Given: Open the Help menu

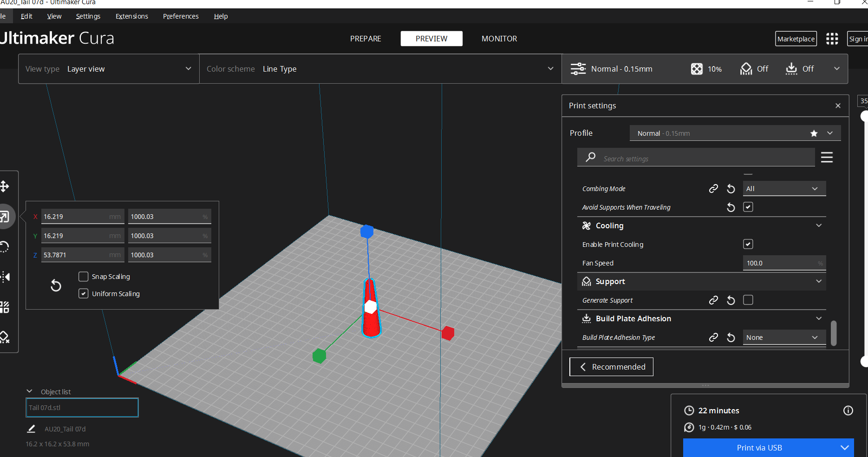Looking at the screenshot, I should [221, 16].
